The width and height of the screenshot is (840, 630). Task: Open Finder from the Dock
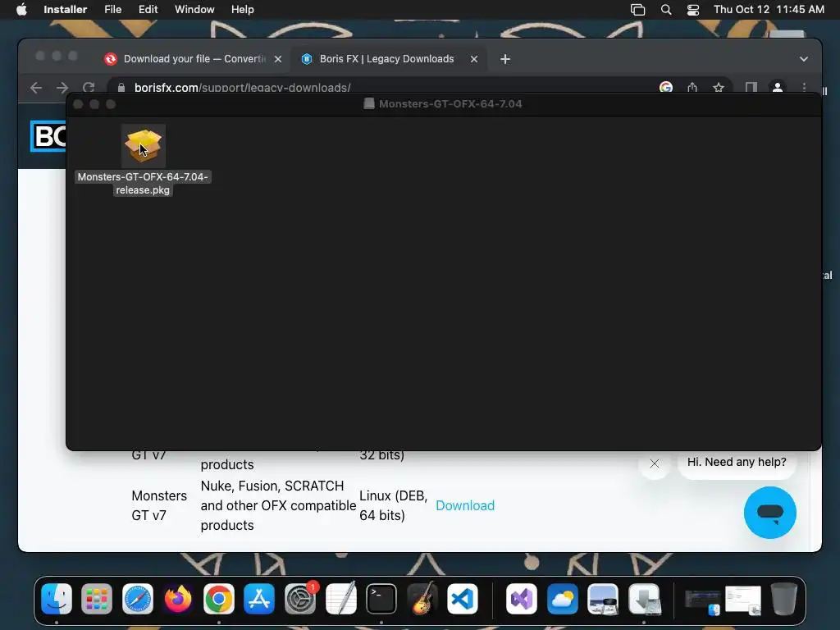(x=57, y=598)
